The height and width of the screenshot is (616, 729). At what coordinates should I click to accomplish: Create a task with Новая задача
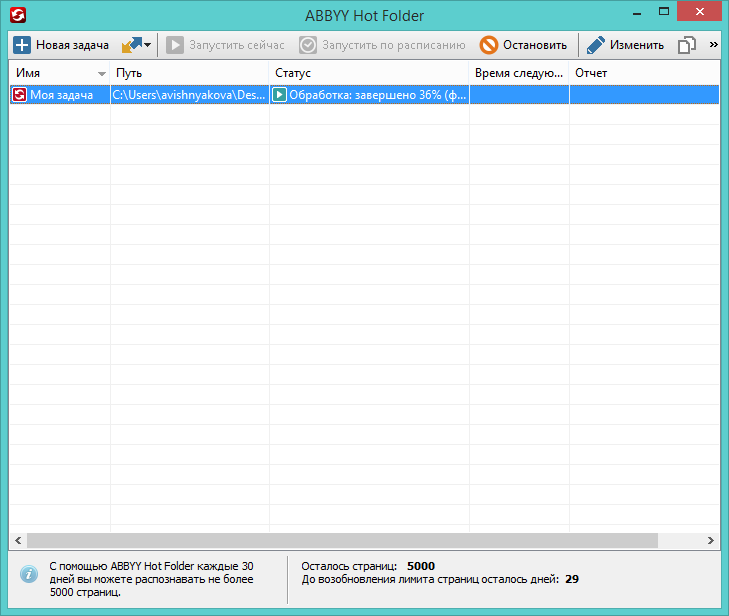tap(61, 45)
